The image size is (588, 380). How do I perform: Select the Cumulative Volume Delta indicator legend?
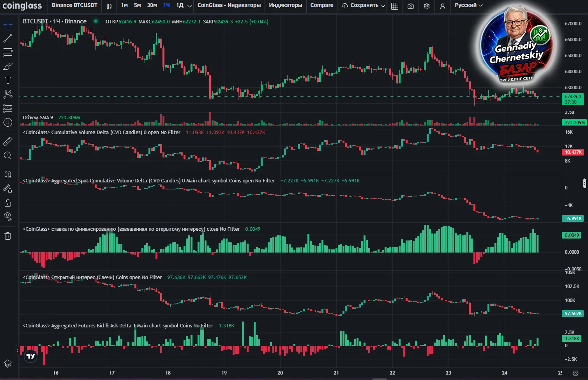102,133
